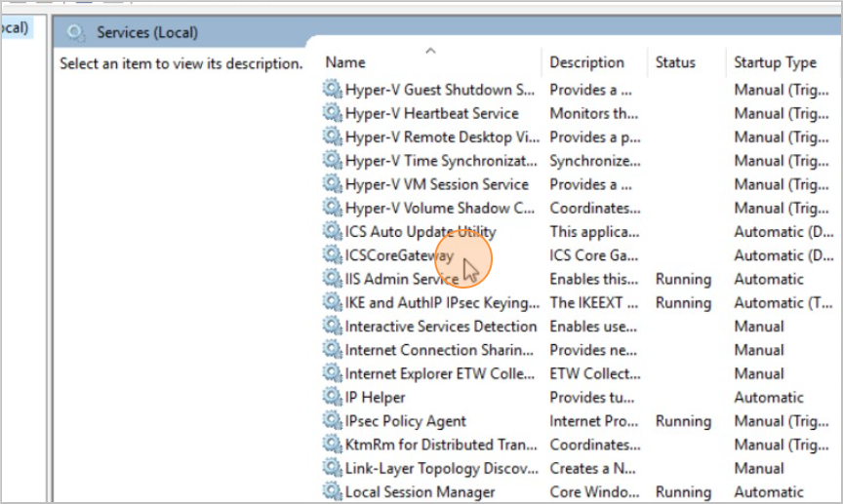The height and width of the screenshot is (504, 843).
Task: Click 'ETW Collect...' description text
Action: 594,373
